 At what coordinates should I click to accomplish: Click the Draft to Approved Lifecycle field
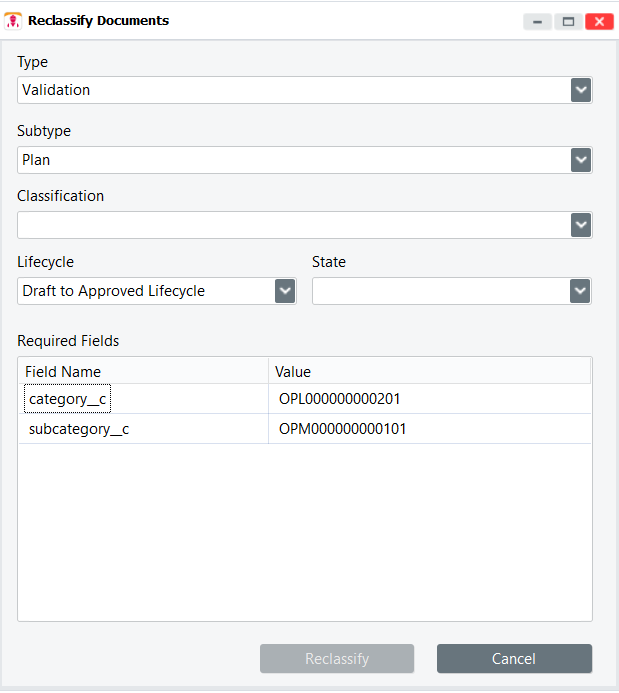point(146,291)
